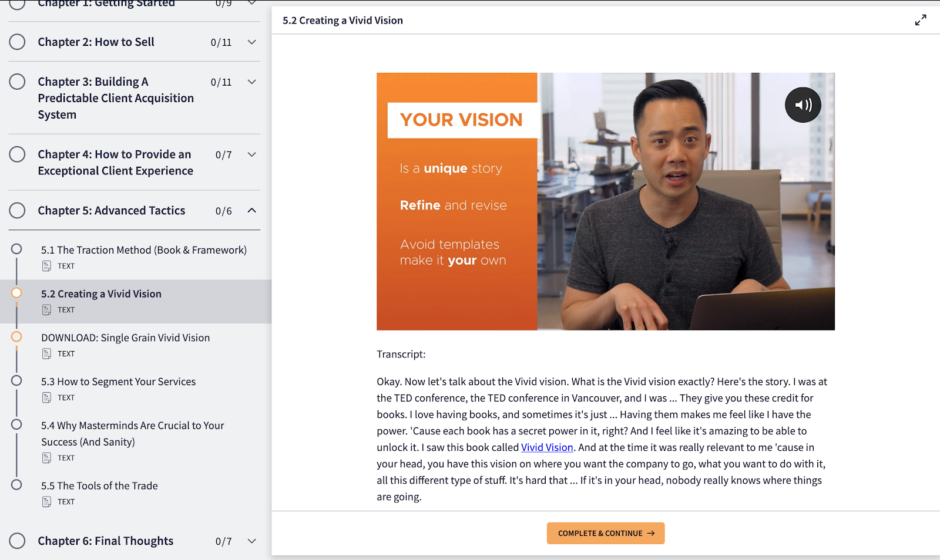This screenshot has height=560, width=940.
Task: Click text icon under 5.2 Creating Vivid Vision
Action: pyautogui.click(x=46, y=310)
